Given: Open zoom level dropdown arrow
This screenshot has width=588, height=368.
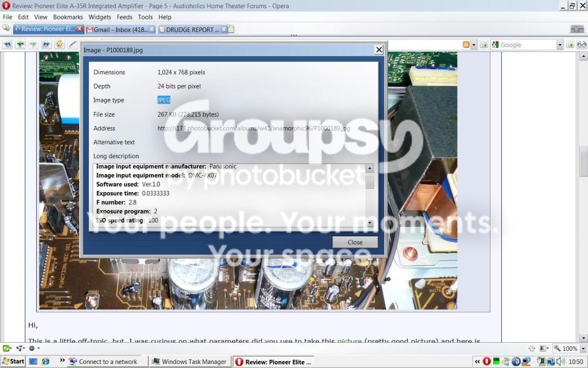Looking at the screenshot, I should 583,348.
